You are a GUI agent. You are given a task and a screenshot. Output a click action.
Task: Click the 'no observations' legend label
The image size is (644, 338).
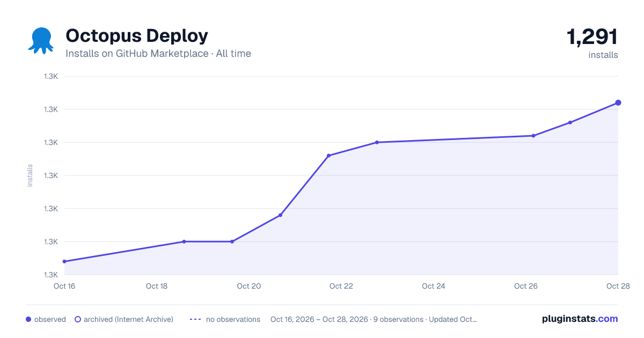(233, 319)
